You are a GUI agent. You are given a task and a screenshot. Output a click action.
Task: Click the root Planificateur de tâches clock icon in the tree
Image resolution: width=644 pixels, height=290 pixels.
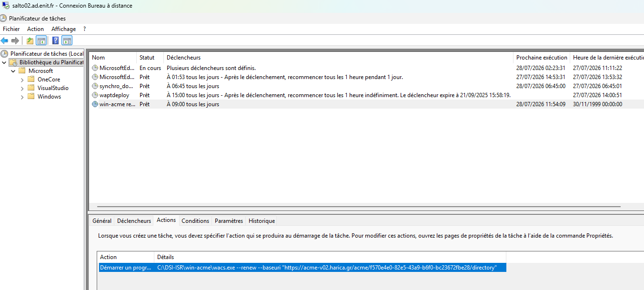5,54
